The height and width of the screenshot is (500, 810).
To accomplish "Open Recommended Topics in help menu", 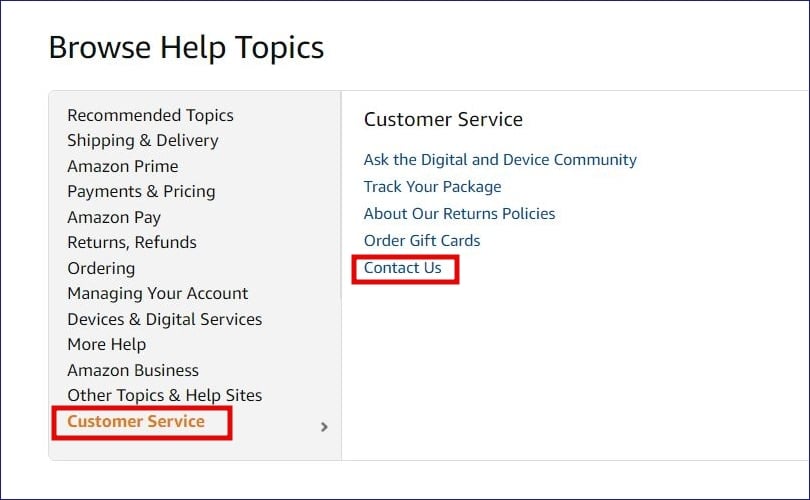I will click(x=150, y=115).
